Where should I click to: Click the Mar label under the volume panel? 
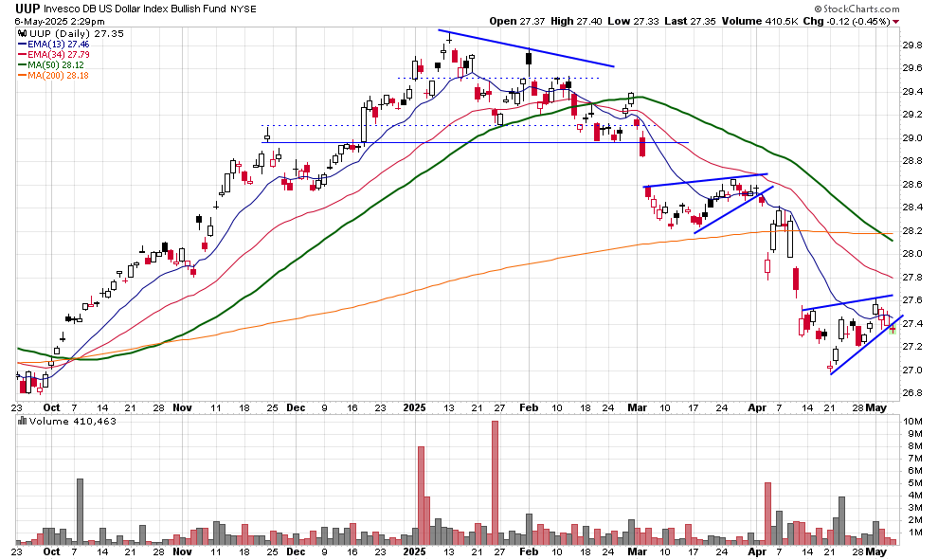[x=637, y=551]
